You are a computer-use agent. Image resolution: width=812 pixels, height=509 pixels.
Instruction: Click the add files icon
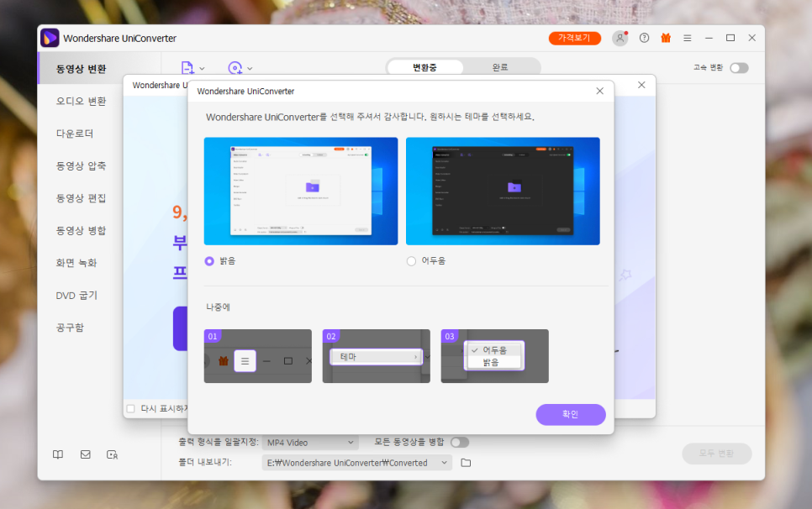point(187,68)
